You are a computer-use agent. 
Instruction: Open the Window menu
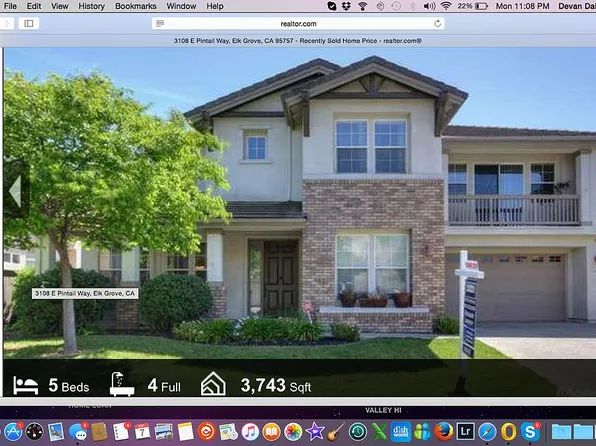(x=181, y=6)
